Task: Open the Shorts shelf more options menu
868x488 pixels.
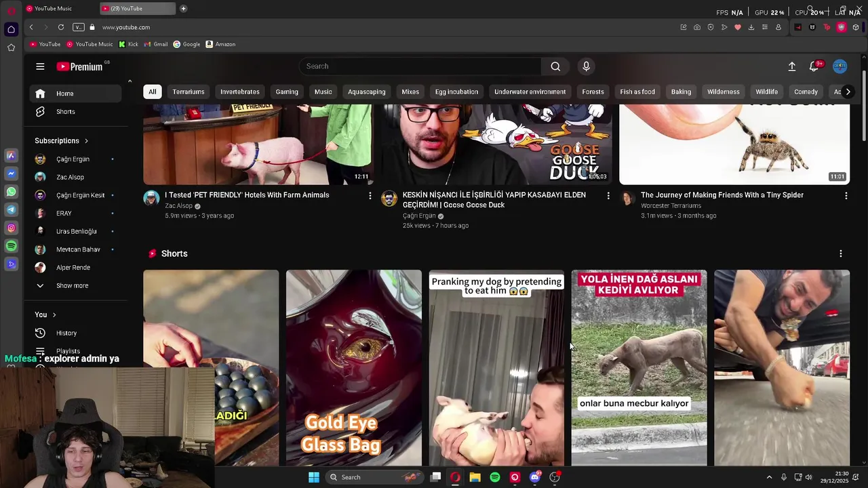Action: click(841, 253)
